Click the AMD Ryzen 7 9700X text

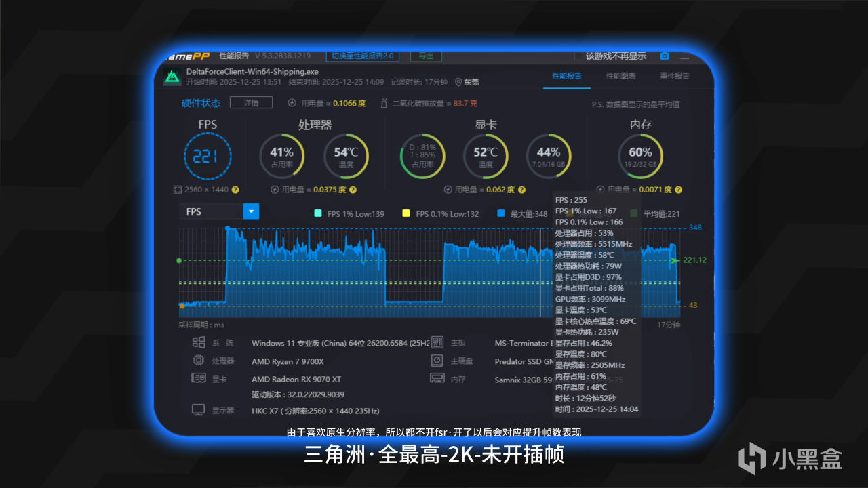coord(288,361)
